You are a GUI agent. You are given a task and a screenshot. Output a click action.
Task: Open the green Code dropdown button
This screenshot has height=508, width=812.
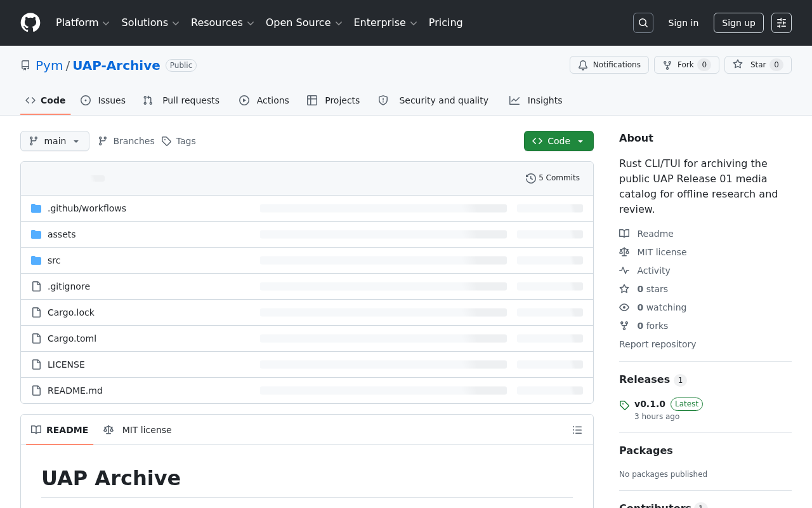tap(559, 141)
